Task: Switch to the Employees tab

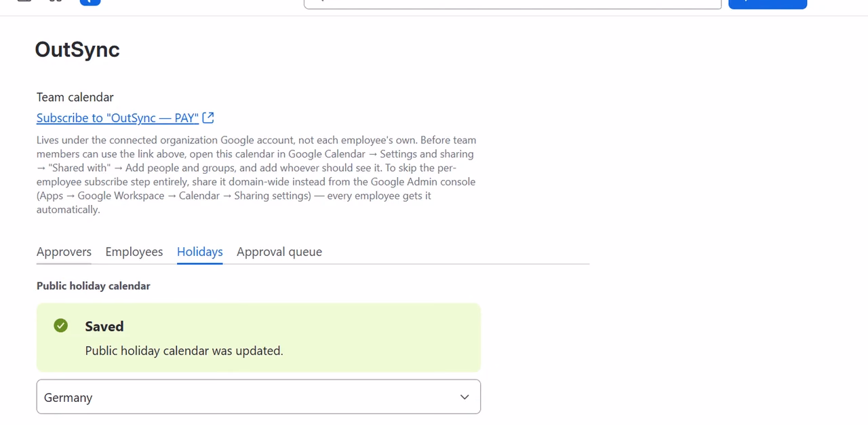Action: (x=134, y=252)
